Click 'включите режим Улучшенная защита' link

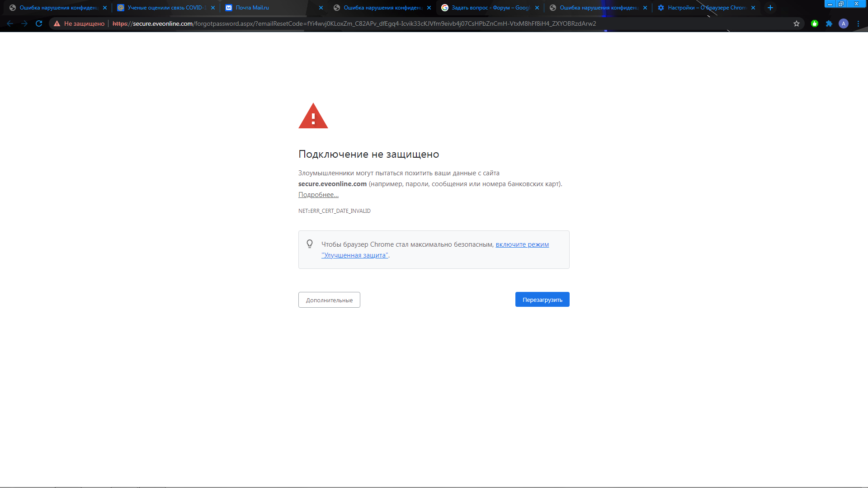(x=522, y=244)
